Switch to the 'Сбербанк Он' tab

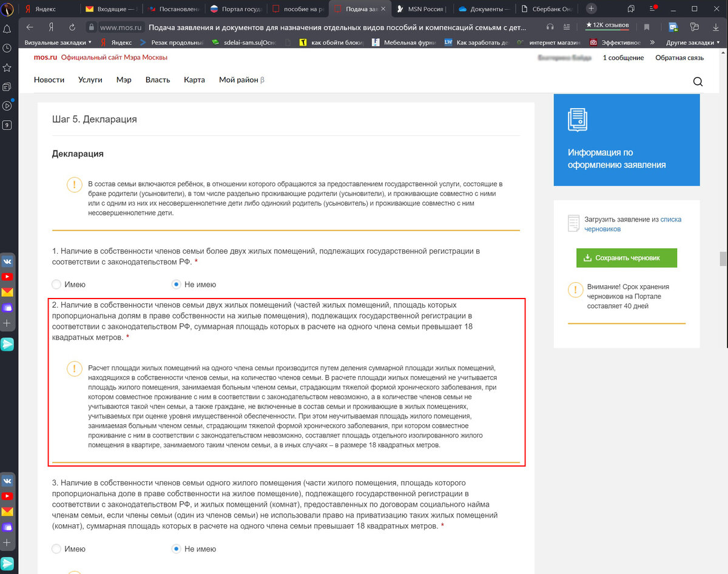[547, 9]
